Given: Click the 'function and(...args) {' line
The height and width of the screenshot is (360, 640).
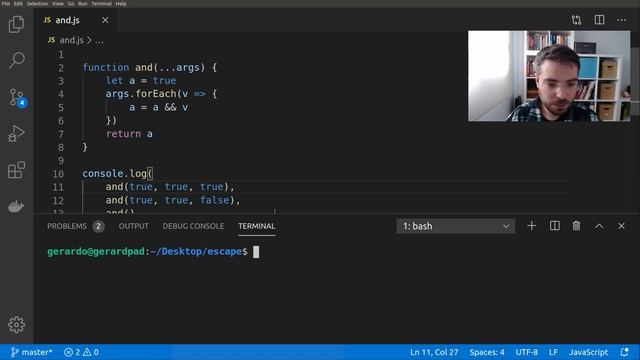Looking at the screenshot, I should point(150,67).
